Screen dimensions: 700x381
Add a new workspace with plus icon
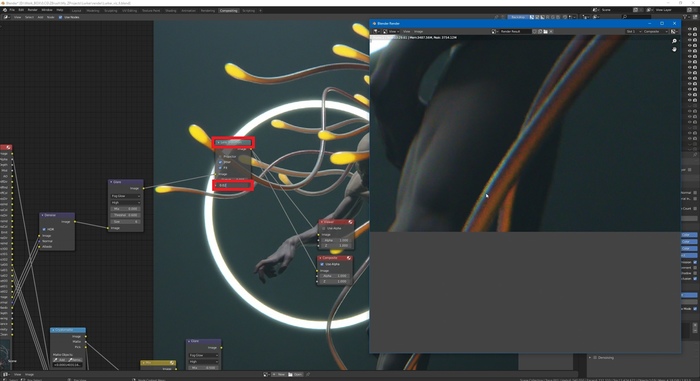point(260,10)
